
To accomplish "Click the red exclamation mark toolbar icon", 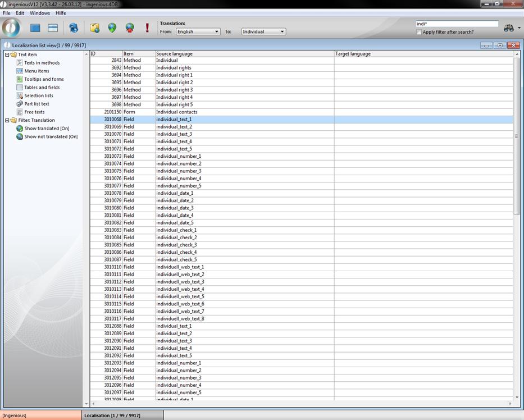I will [147, 28].
